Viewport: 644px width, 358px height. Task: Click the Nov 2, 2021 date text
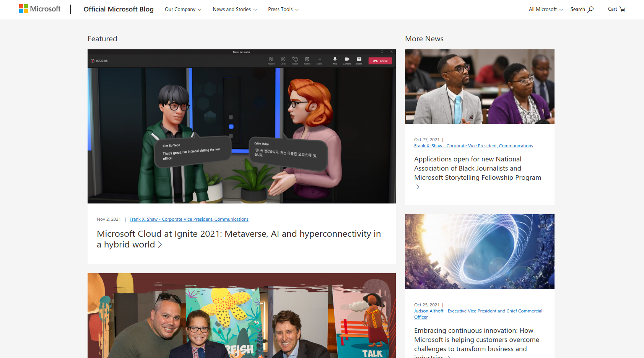(x=109, y=219)
